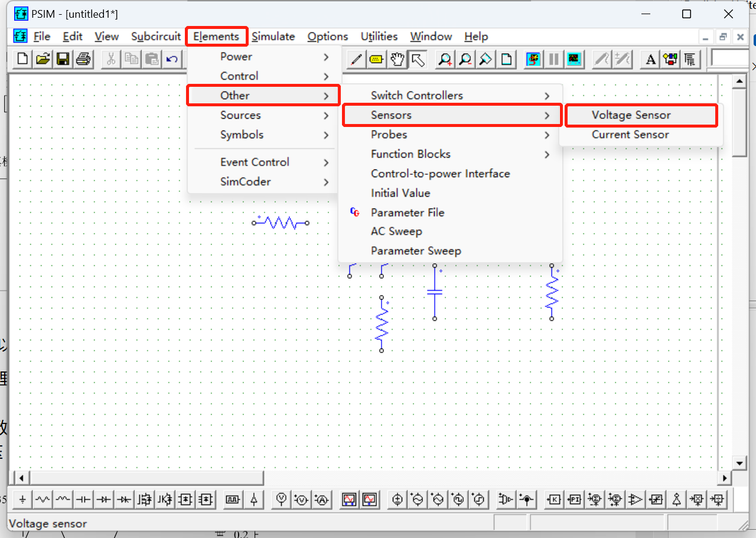Pick the Gating block square-wave icon
This screenshot has height=538, width=756.
pos(233,500)
